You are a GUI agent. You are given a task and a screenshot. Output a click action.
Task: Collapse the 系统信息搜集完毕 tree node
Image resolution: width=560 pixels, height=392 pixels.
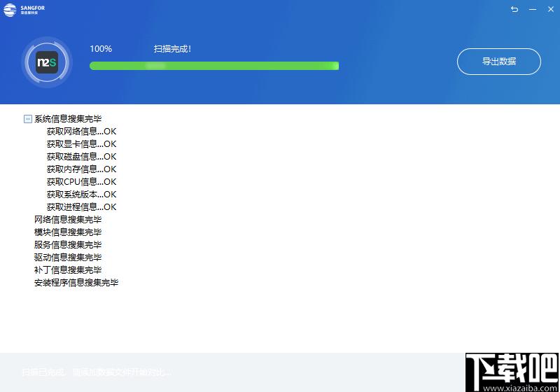[28, 119]
